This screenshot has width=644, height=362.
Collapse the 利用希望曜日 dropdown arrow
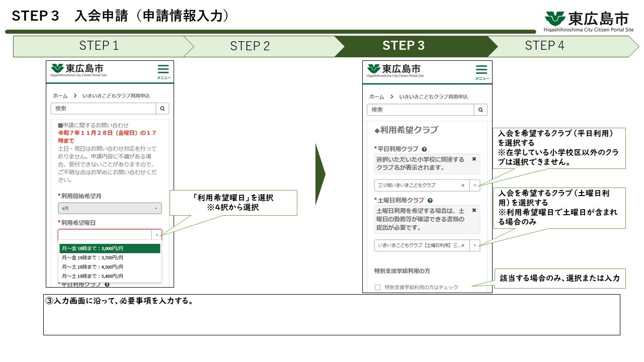[156, 234]
